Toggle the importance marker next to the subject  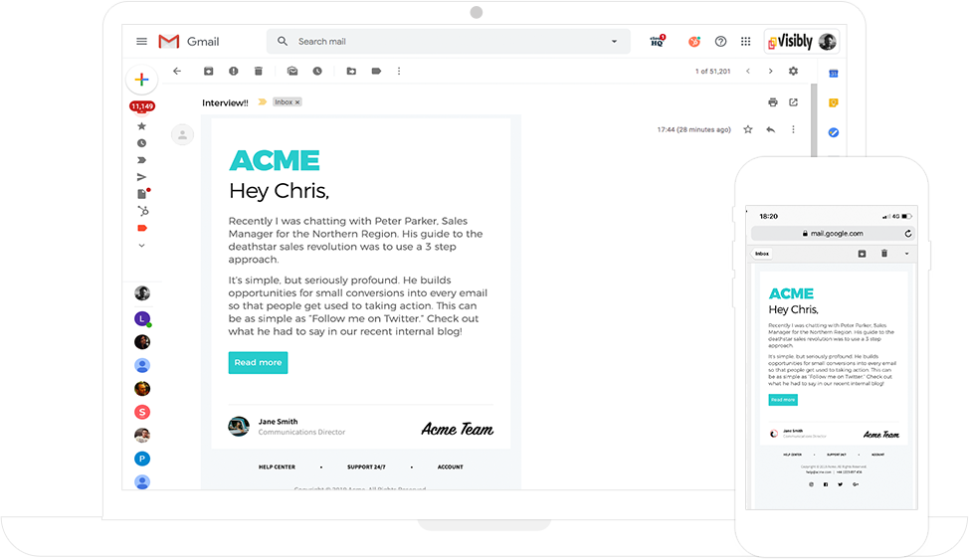click(x=262, y=102)
